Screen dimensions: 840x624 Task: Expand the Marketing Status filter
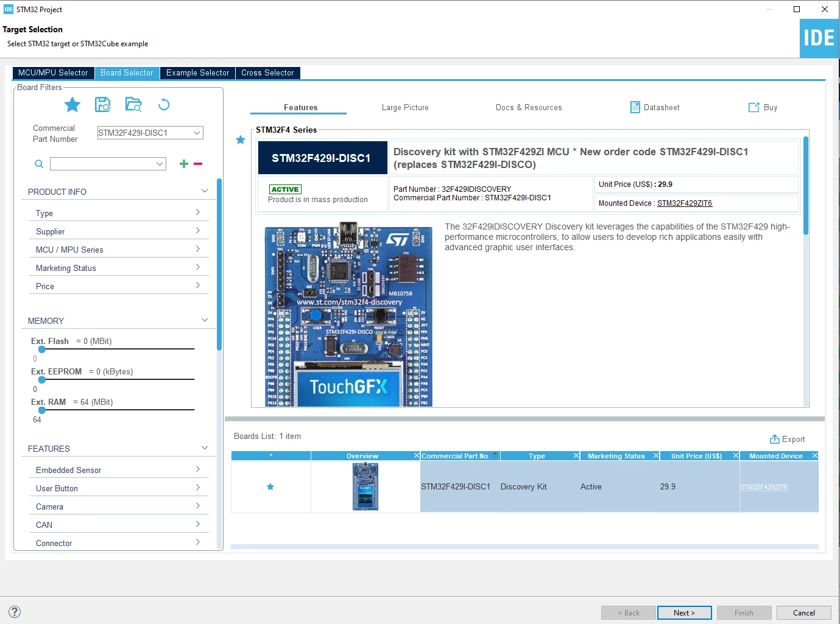point(198,267)
